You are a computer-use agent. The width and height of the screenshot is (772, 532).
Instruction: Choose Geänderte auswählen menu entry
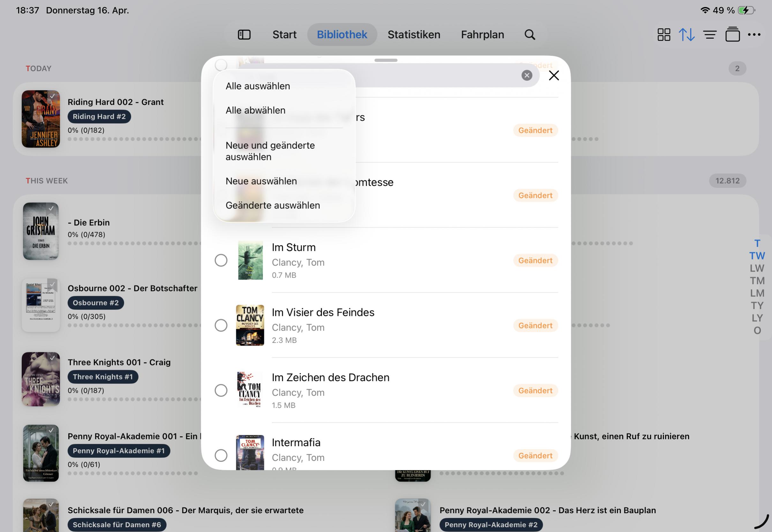[x=273, y=205]
